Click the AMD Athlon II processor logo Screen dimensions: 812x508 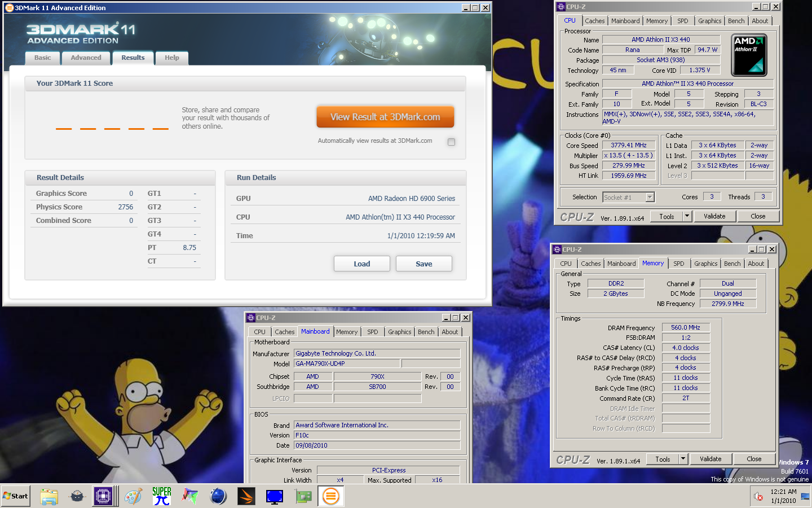pos(749,55)
